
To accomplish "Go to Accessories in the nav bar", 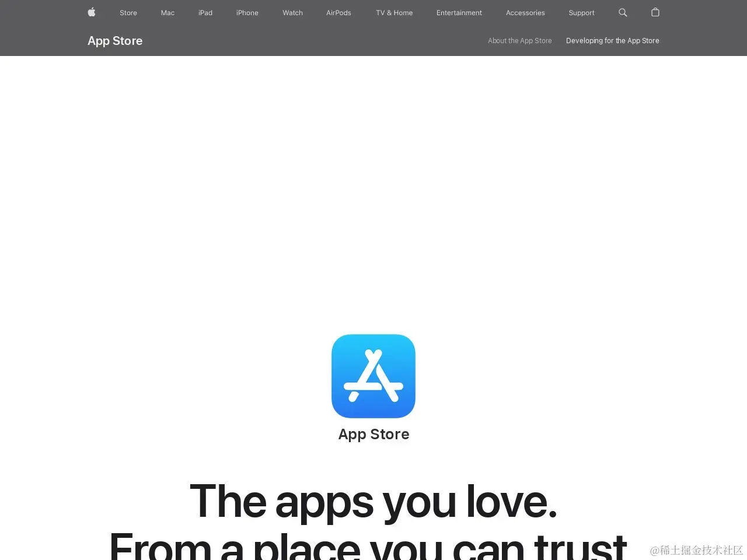I will coord(525,13).
